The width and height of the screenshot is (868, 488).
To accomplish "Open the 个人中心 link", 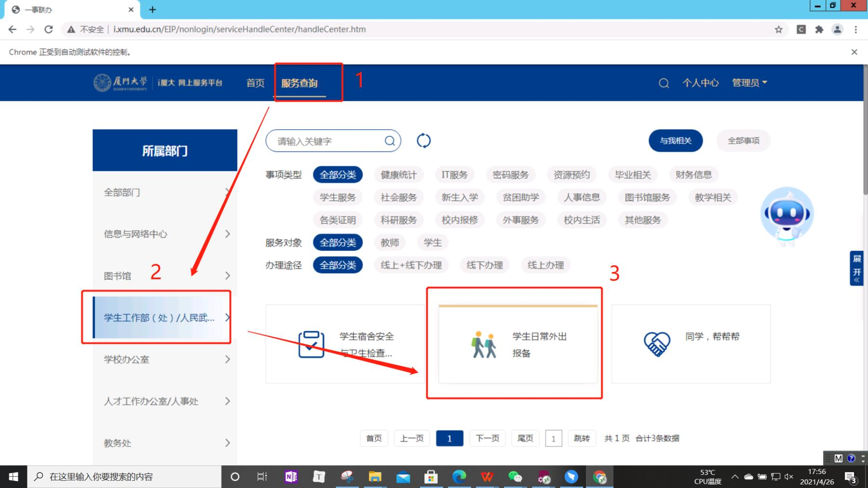I will point(700,83).
